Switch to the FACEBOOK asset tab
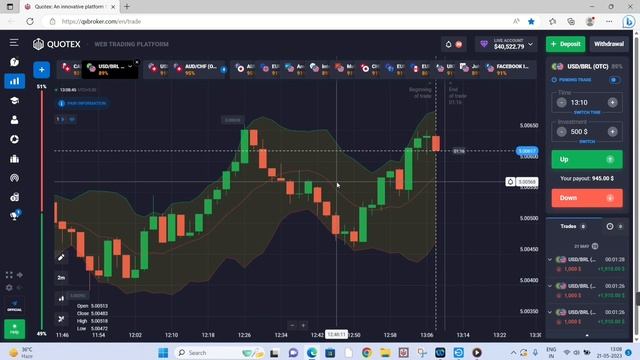This screenshot has height=360, width=640. tap(510, 69)
